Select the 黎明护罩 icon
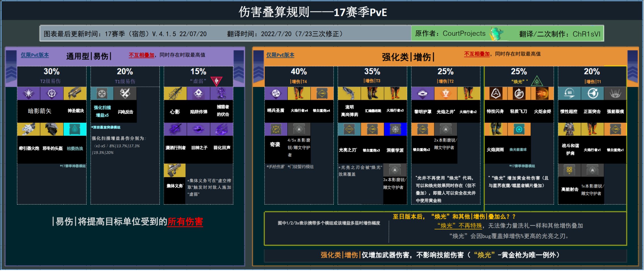This screenshot has height=271, width=644. click(423, 94)
